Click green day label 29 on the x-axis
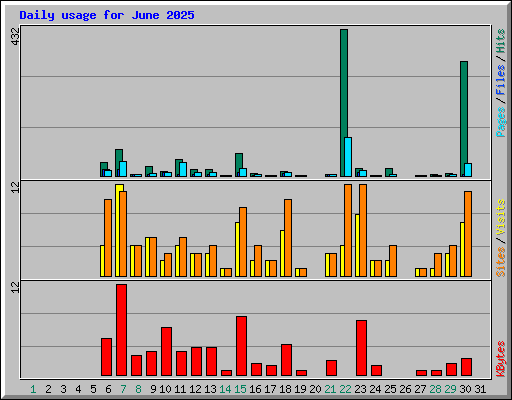The width and height of the screenshot is (512, 400). tap(450, 389)
